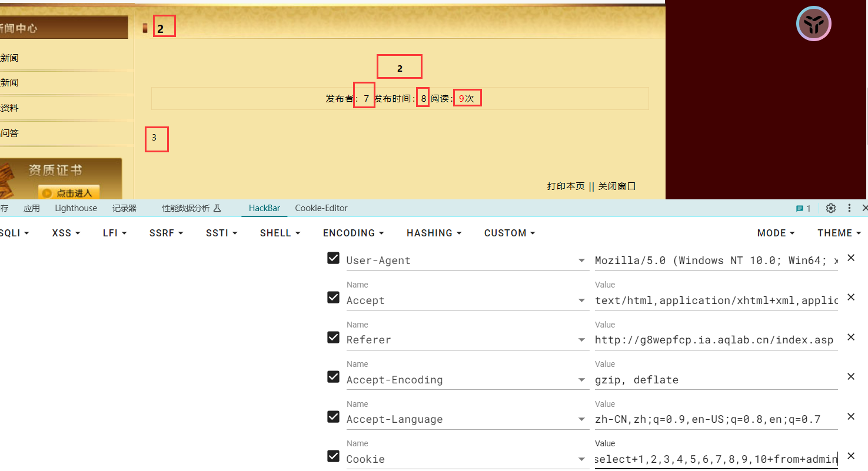Viewport: 868px width, 471px height.
Task: Expand the SQLI dropdown menu
Action: click(13, 233)
